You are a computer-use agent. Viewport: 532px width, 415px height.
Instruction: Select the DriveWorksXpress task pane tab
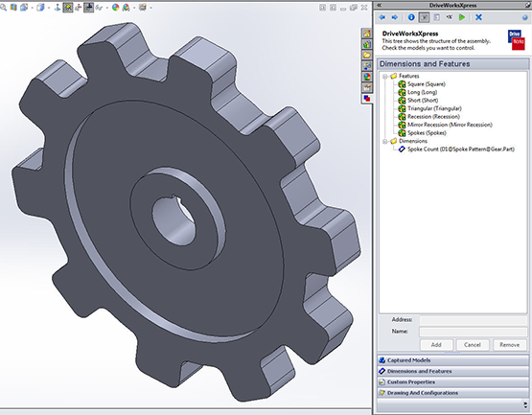coord(367,99)
